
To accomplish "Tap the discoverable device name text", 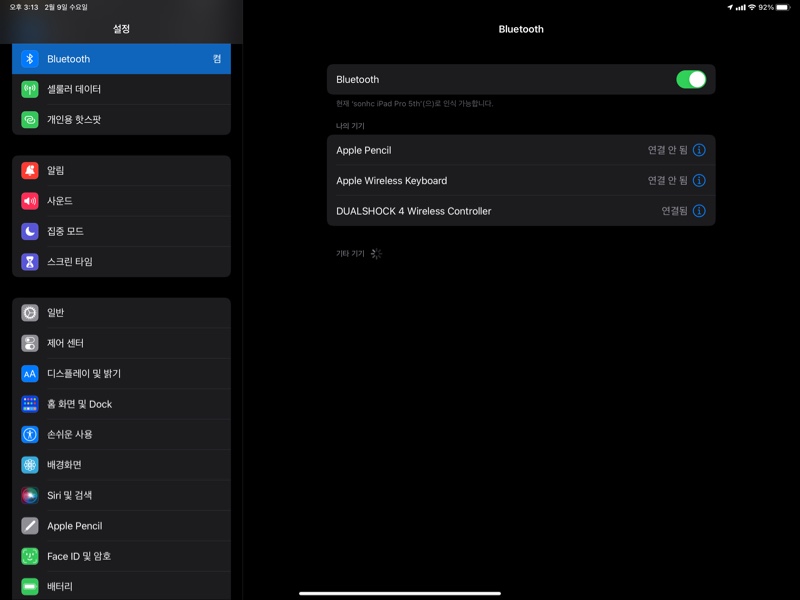I will [x=414, y=104].
